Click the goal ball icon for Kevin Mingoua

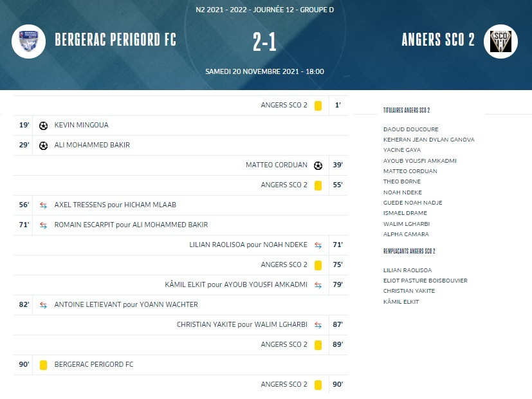click(x=44, y=125)
